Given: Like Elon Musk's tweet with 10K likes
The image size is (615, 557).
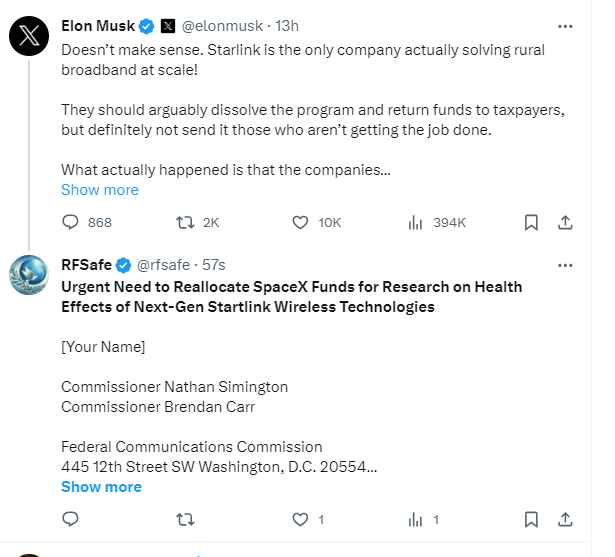Looking at the screenshot, I should (301, 222).
